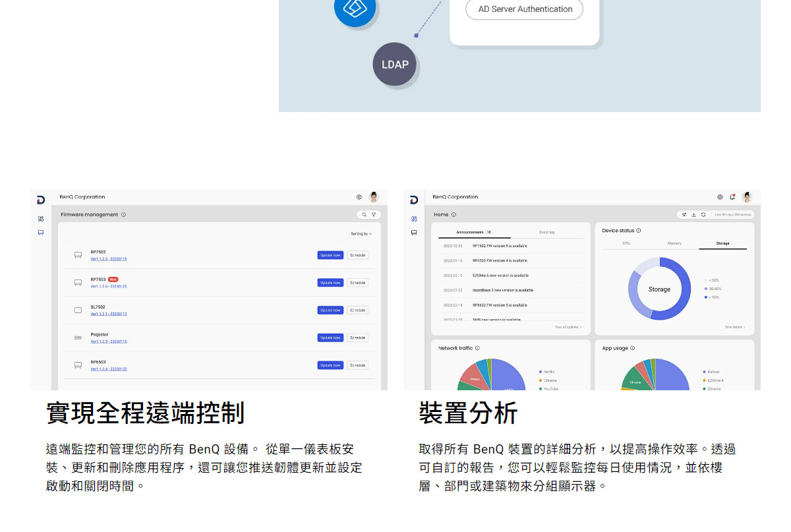Click Update now for RP7502

tap(330, 255)
